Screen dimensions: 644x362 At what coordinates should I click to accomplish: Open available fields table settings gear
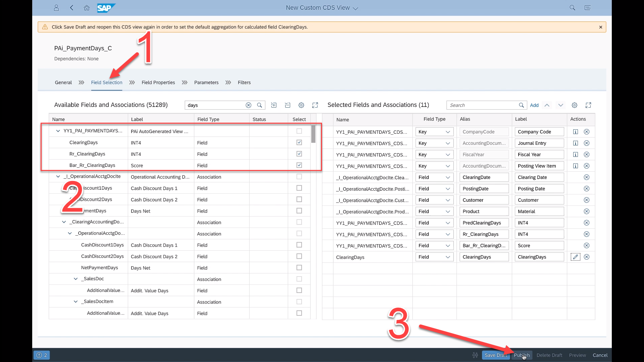point(301,105)
